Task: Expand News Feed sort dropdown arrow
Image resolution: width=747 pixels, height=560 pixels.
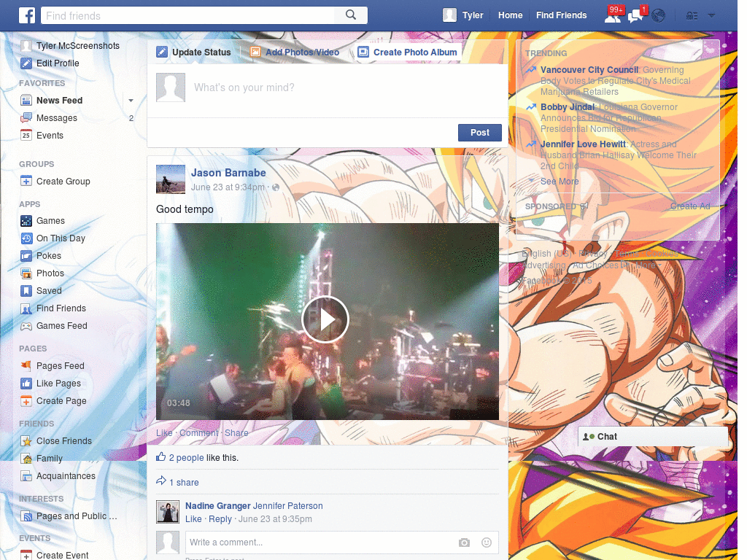Action: click(x=131, y=101)
